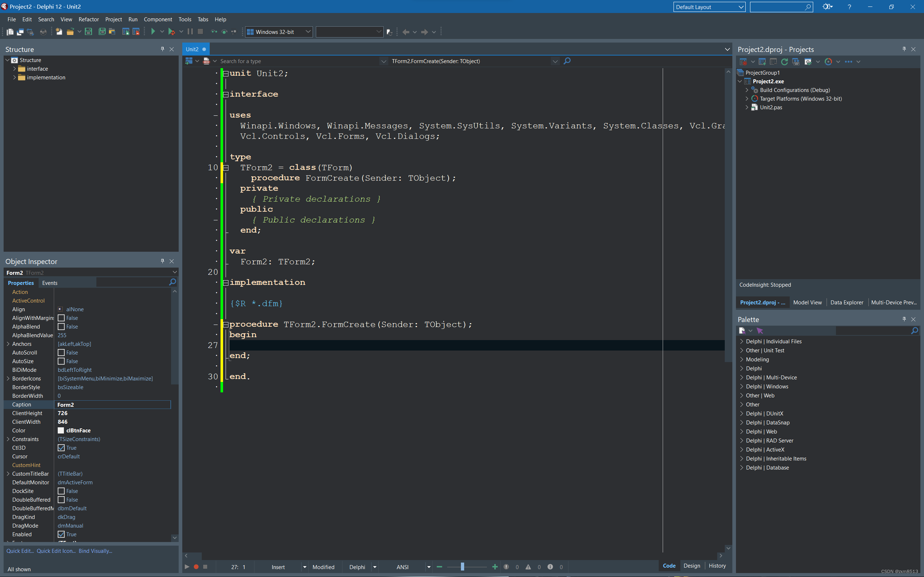Click the Save file toolbar icon
Image resolution: width=924 pixels, height=577 pixels.
point(88,32)
